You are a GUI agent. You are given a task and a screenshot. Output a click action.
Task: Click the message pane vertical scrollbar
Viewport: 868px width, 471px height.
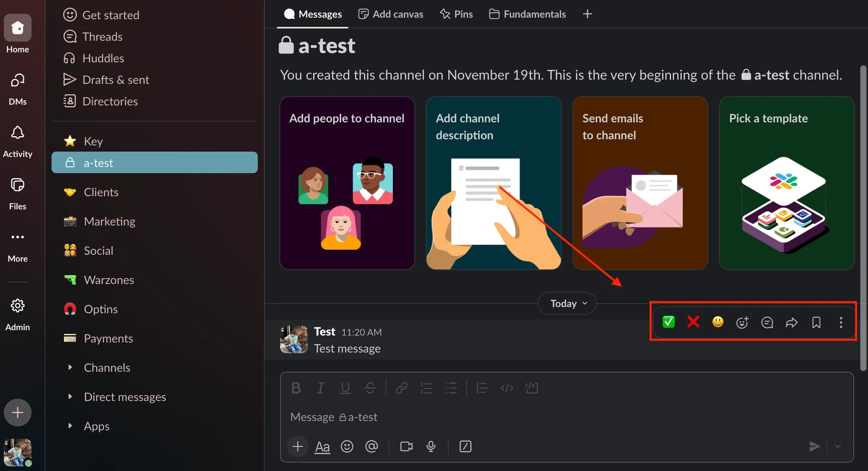point(863,218)
